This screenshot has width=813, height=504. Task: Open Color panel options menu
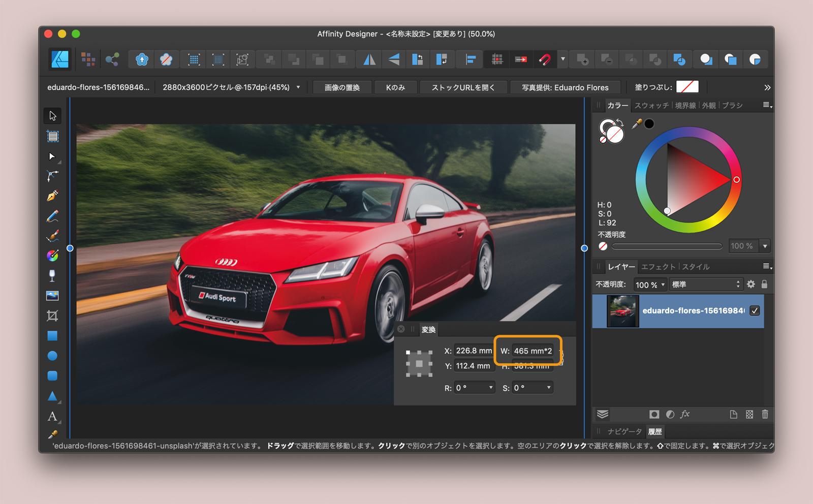767,105
